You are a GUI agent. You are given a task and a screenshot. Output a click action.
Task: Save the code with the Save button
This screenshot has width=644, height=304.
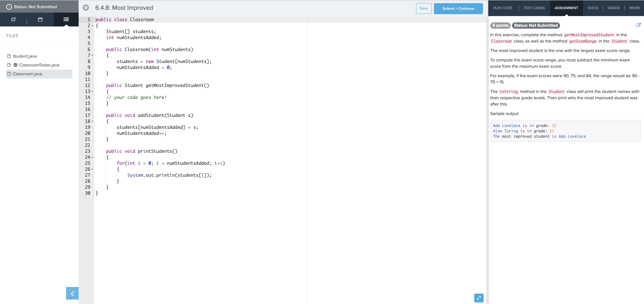coord(424,8)
